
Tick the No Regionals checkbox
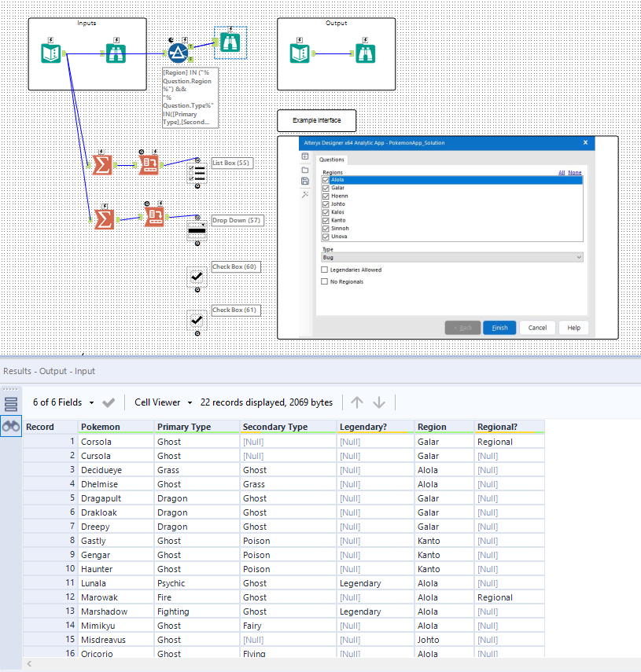(x=325, y=281)
